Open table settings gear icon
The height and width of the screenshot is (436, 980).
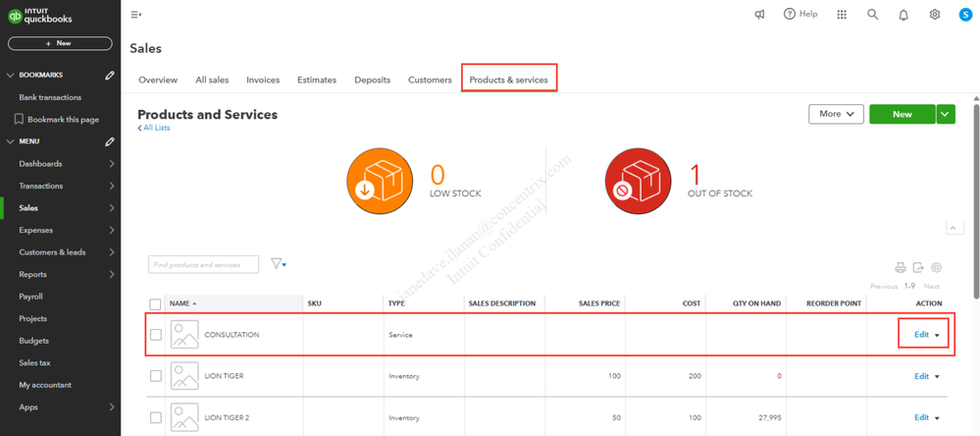(x=936, y=268)
